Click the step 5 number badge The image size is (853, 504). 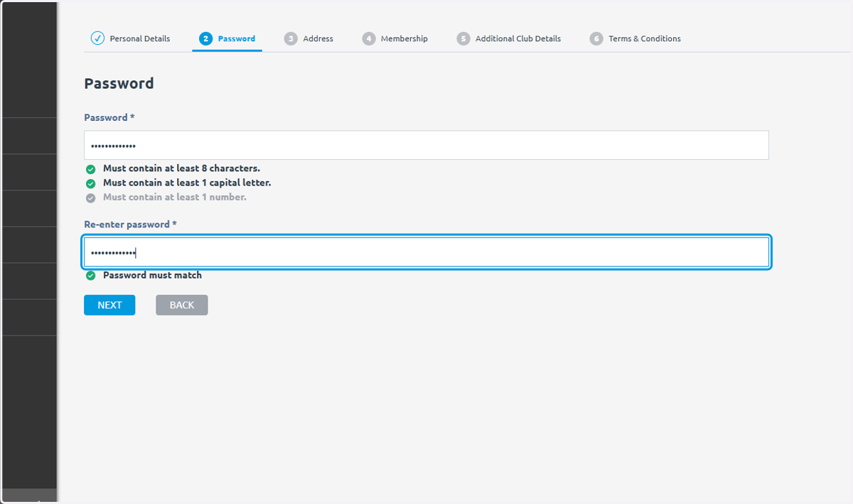pos(463,38)
